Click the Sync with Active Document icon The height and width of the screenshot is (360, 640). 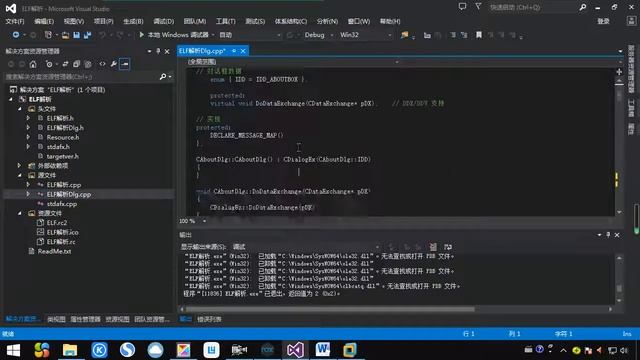pos(65,64)
